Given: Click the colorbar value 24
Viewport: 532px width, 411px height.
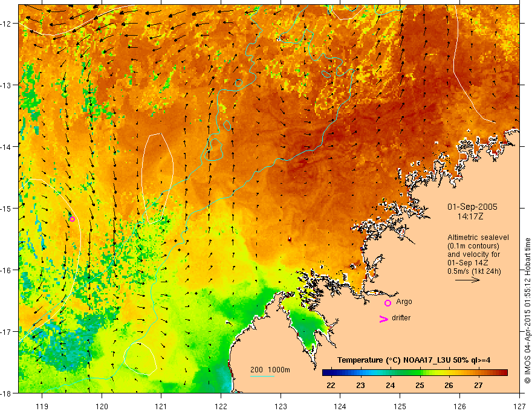Looking at the screenshot, I should (390, 385).
